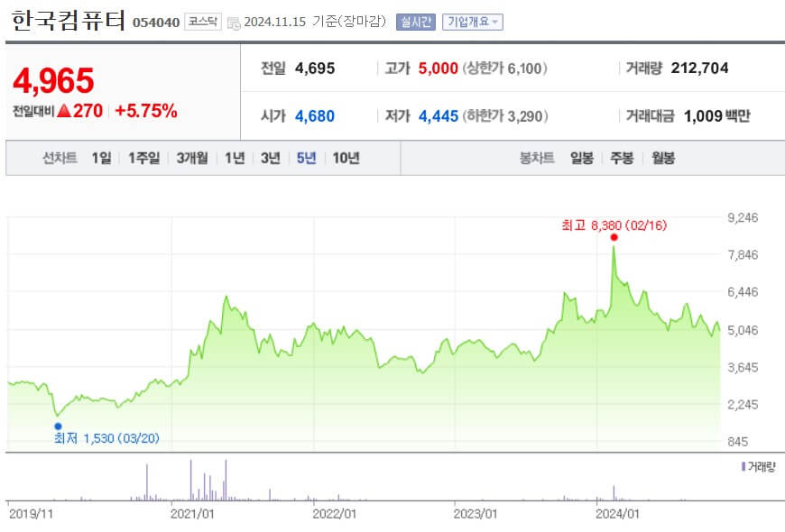Choose the 5년 chart period
The width and height of the screenshot is (785, 532).
pos(307,158)
